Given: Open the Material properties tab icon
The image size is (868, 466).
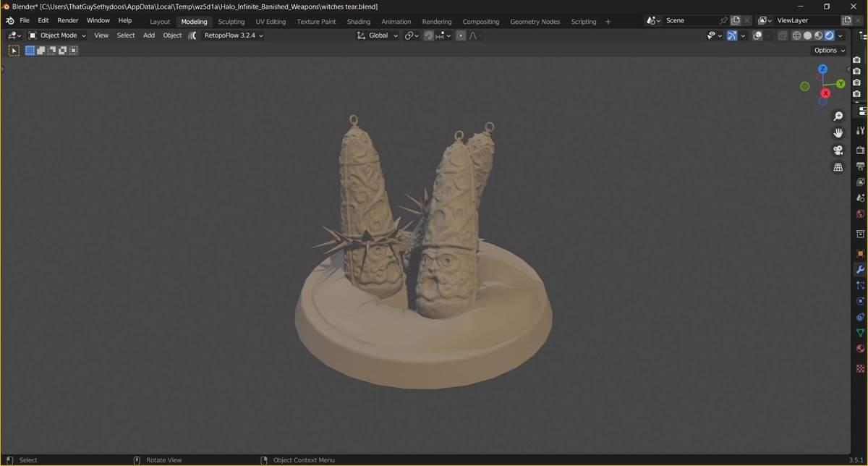Looking at the screenshot, I should [861, 349].
